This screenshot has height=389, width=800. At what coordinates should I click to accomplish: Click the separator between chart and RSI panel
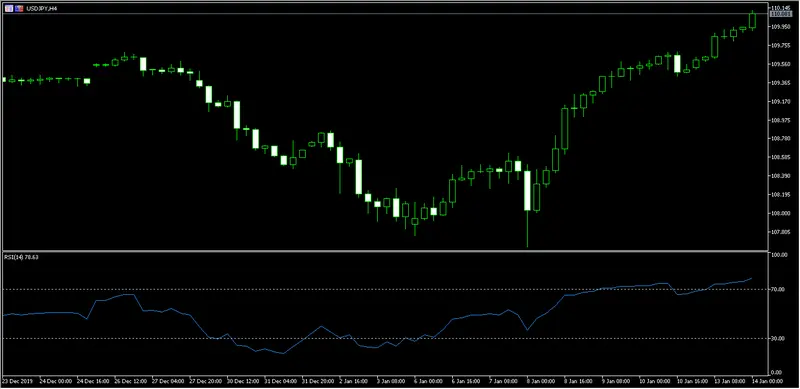385,251
